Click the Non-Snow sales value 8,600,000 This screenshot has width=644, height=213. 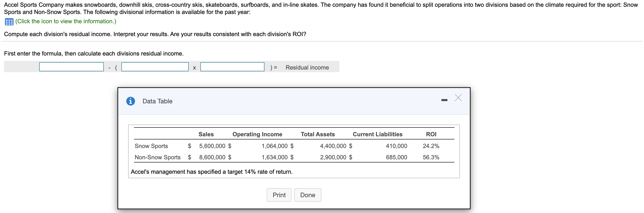pos(212,157)
